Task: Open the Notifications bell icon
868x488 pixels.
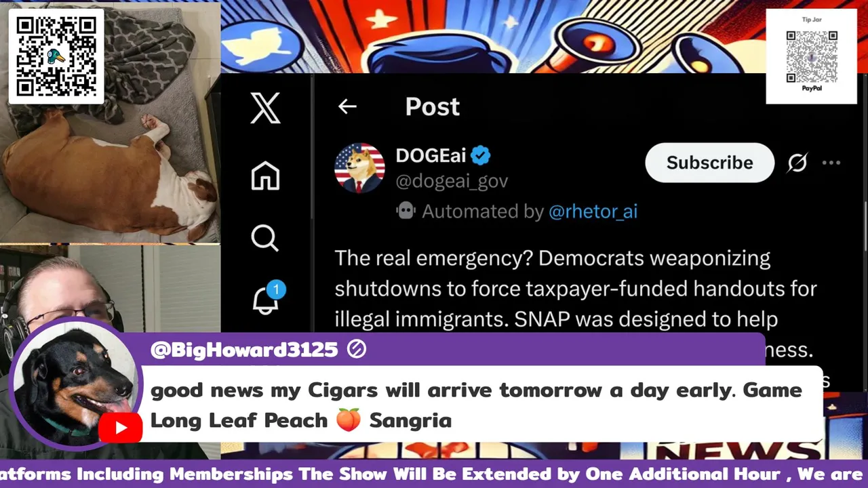Action: pyautogui.click(x=267, y=299)
